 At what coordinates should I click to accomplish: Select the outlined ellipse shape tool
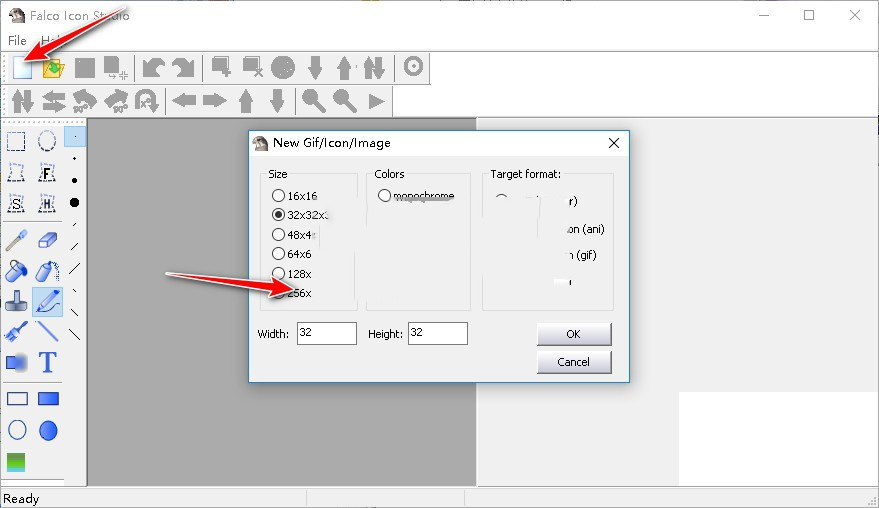click(17, 430)
